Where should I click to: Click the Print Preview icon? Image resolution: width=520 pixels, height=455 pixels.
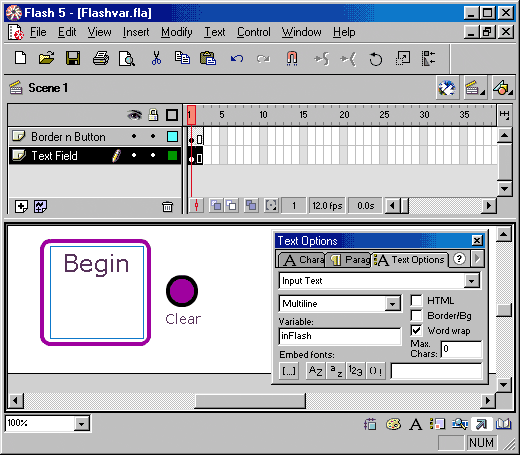click(127, 59)
